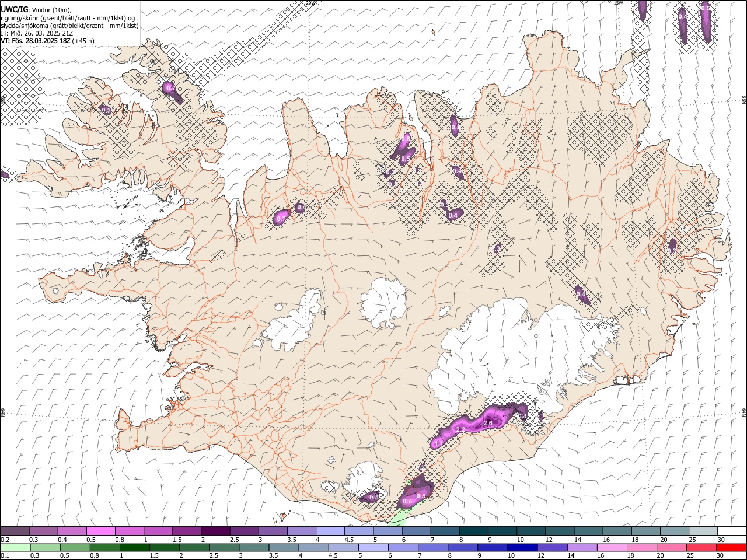The height and width of the screenshot is (560, 747).
Task: Click the "2.2" precipitation value on the map
Action: coord(460,430)
